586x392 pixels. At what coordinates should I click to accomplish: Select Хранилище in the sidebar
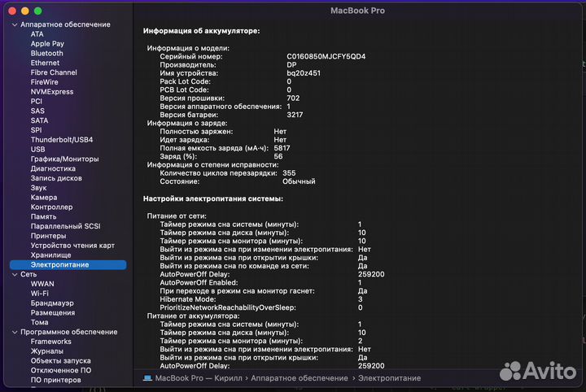point(50,255)
